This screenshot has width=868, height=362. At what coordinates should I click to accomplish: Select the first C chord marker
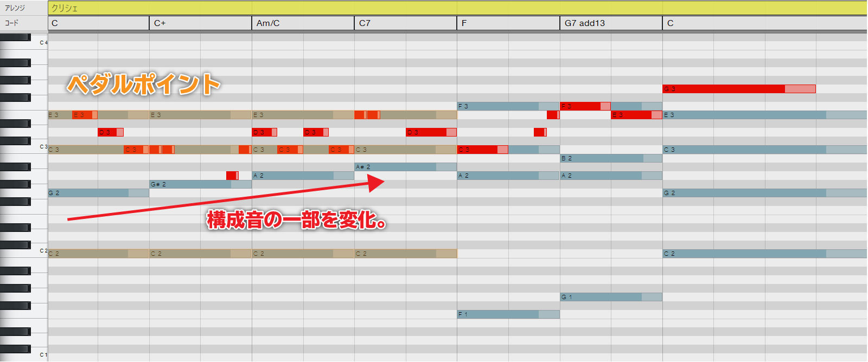pos(98,23)
